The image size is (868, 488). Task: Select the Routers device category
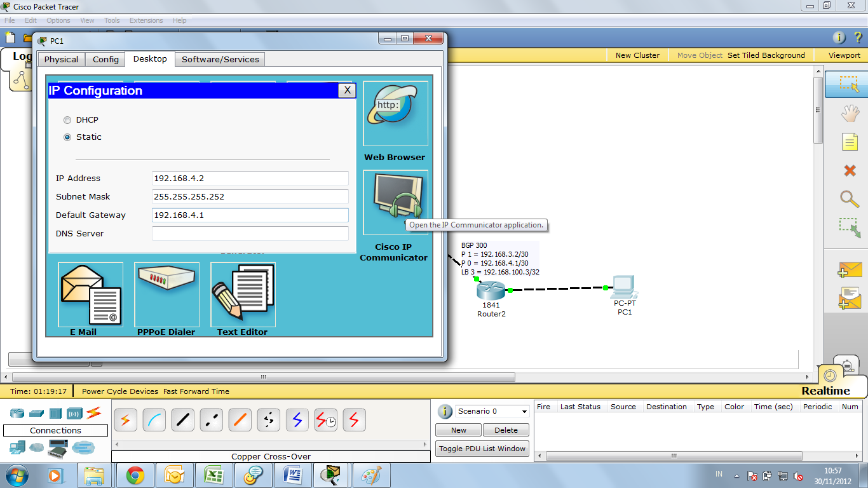[x=17, y=413]
